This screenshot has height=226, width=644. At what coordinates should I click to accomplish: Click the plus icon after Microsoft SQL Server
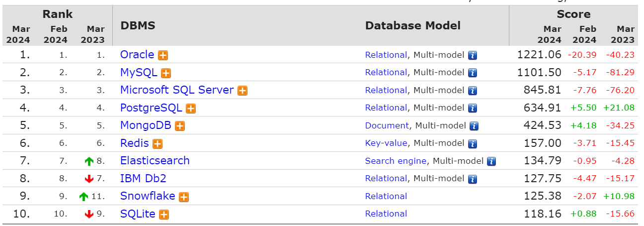coord(242,91)
